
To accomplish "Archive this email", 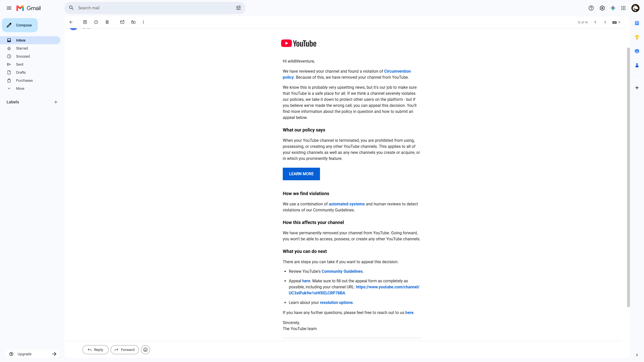I will tap(85, 22).
